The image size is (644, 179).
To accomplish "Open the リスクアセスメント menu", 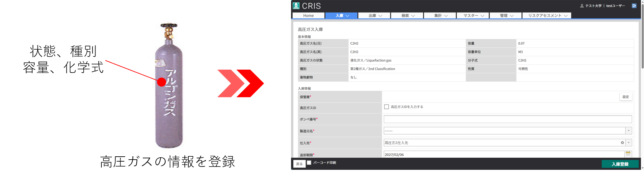I will [x=547, y=15].
